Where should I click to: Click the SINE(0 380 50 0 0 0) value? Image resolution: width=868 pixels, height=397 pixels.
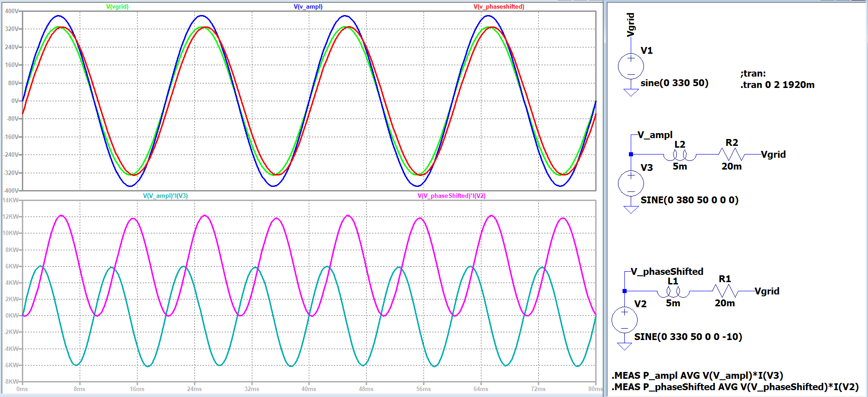coord(689,200)
